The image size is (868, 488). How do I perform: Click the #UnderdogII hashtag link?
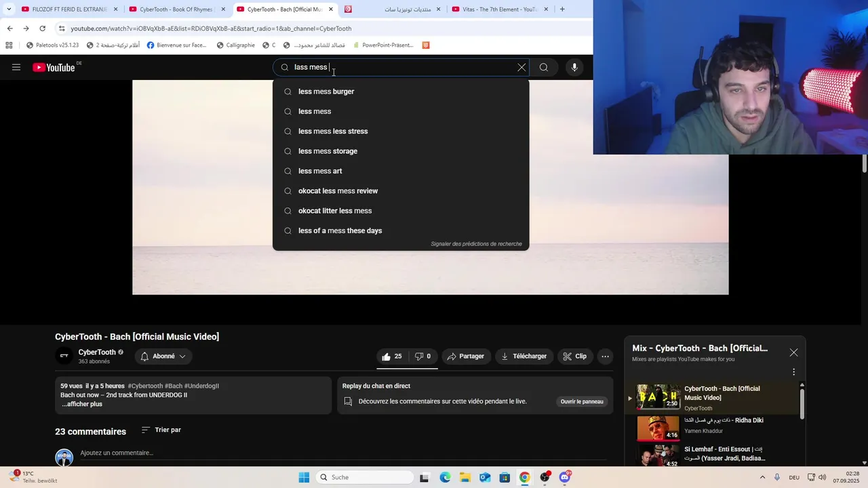click(201, 386)
